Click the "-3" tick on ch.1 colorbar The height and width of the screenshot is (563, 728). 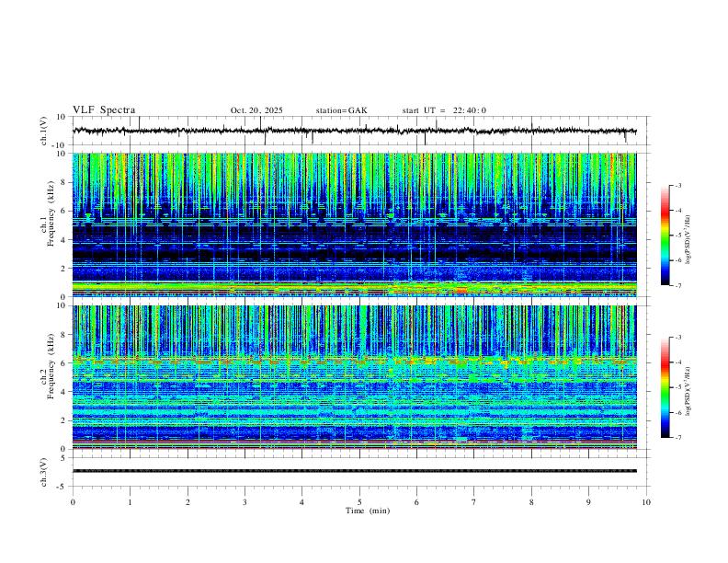click(677, 185)
